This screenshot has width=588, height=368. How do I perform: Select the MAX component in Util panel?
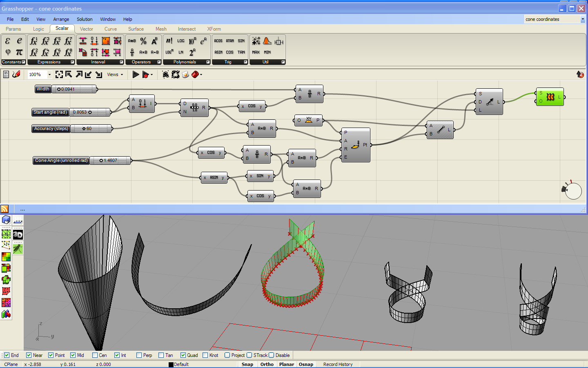tap(256, 52)
